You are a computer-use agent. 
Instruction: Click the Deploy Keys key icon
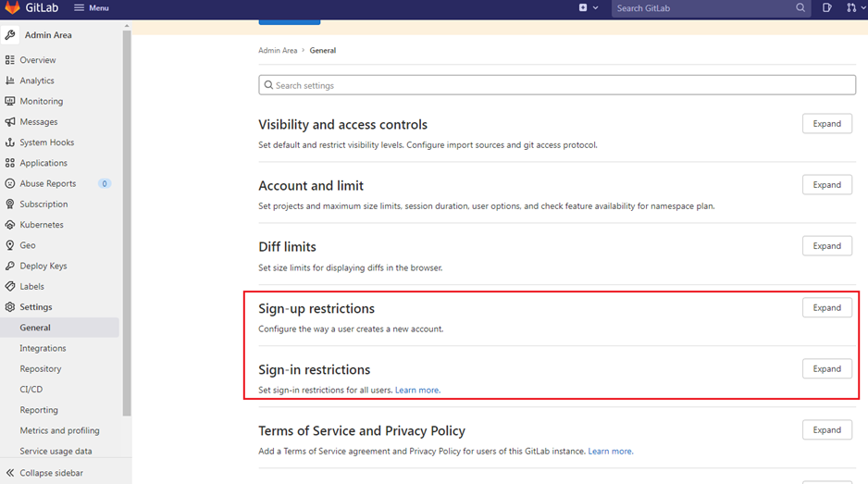pos(10,266)
